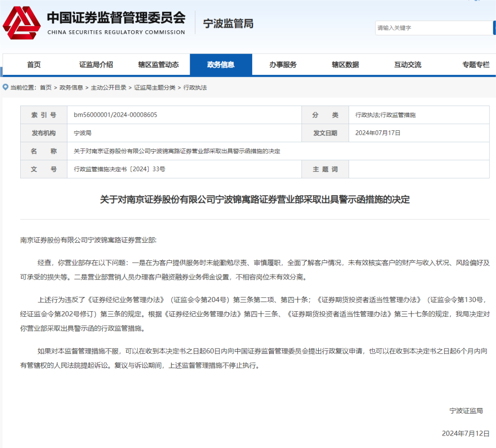Open the 辖区数据 navigation tab
The image size is (496, 448).
345,65
